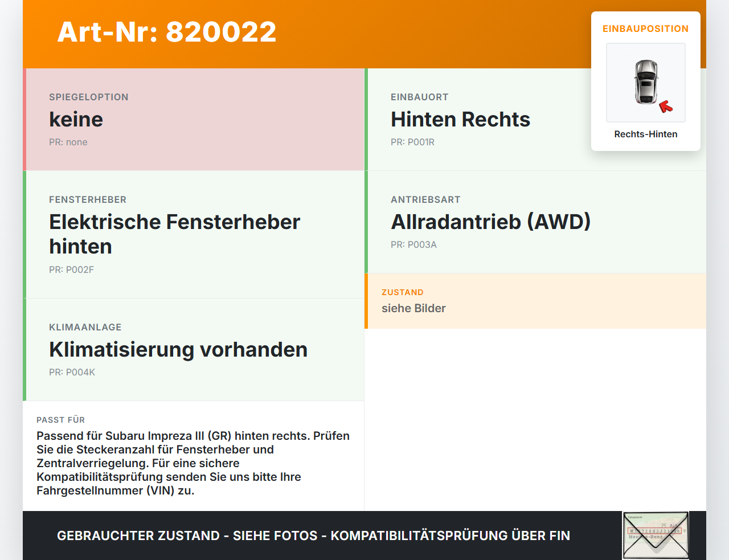Select the Subaru Impreza III compatibility paragraph
This screenshot has height=560, width=729.
(193, 463)
